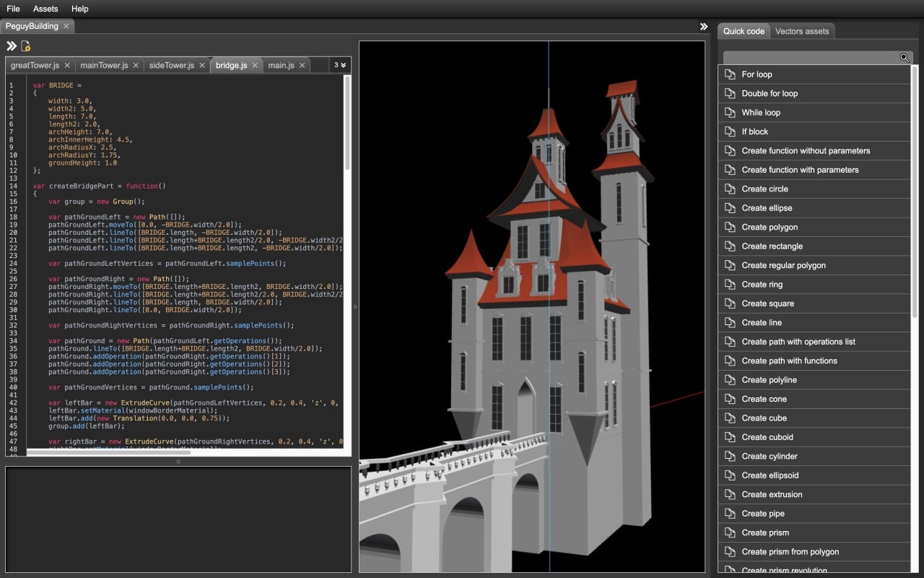The height and width of the screenshot is (578, 924).
Task: Open the Help menu
Action: tap(80, 9)
